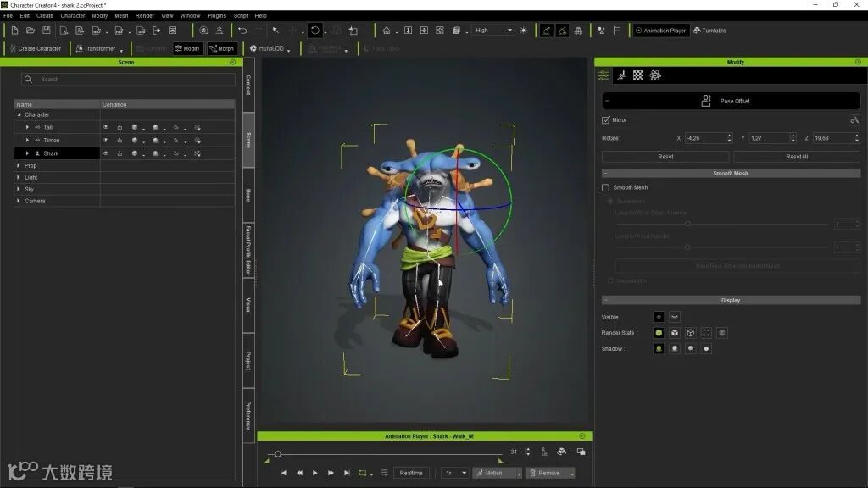Click the Save project icon
Screen dimensions: 868x488
tap(46, 30)
